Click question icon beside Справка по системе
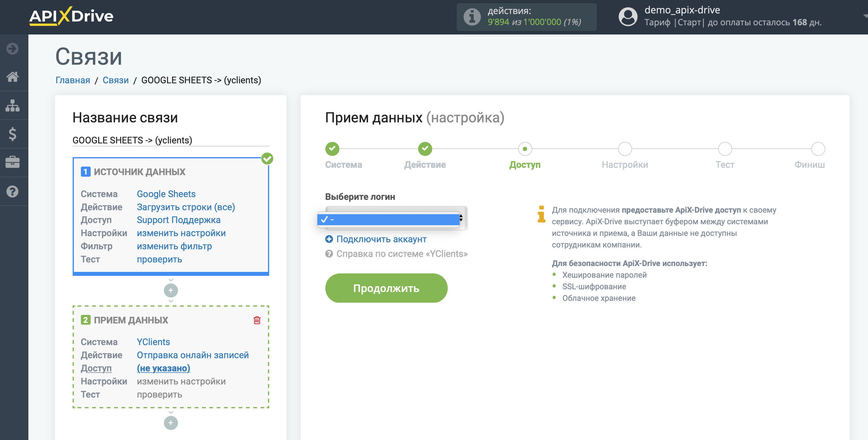This screenshot has width=868, height=440. click(x=329, y=254)
